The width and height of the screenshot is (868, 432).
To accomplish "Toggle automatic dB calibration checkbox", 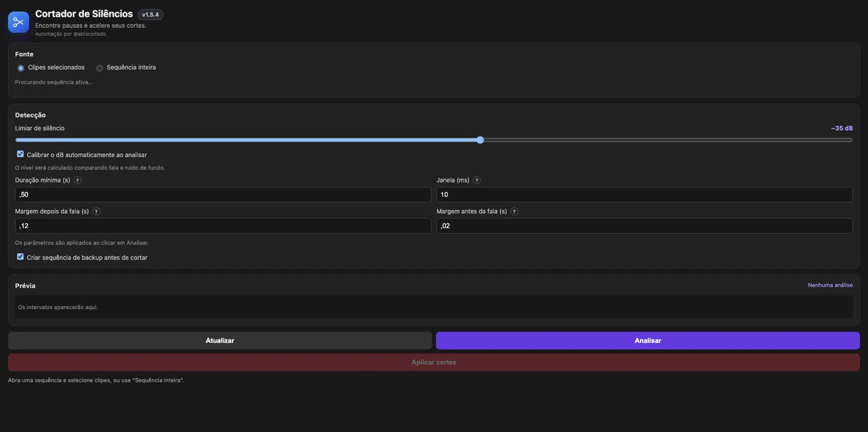I will [20, 154].
